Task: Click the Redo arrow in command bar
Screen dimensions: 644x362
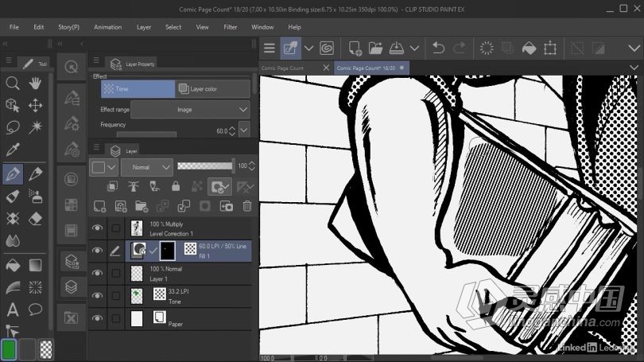Action: [x=460, y=48]
